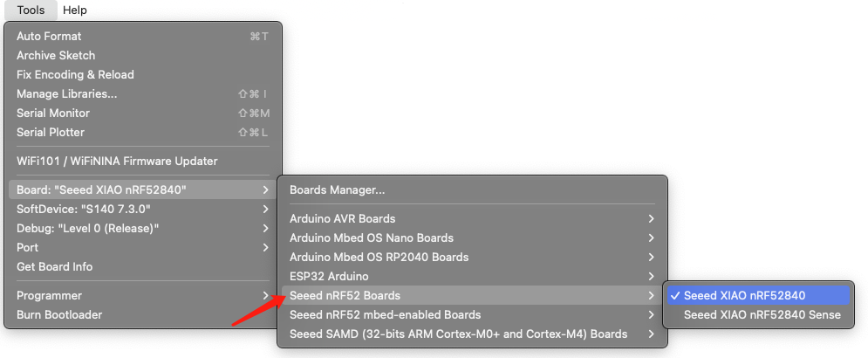Select Burn Bootloader

(x=142, y=314)
